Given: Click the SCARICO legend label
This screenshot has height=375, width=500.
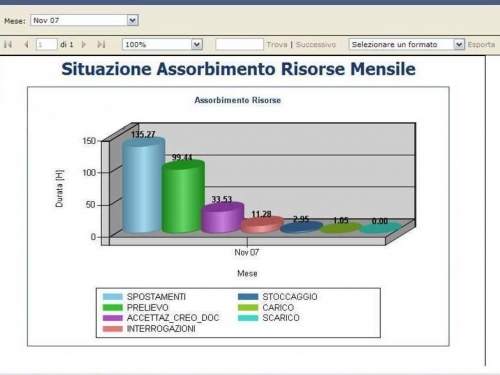Looking at the screenshot, I should point(281,318).
